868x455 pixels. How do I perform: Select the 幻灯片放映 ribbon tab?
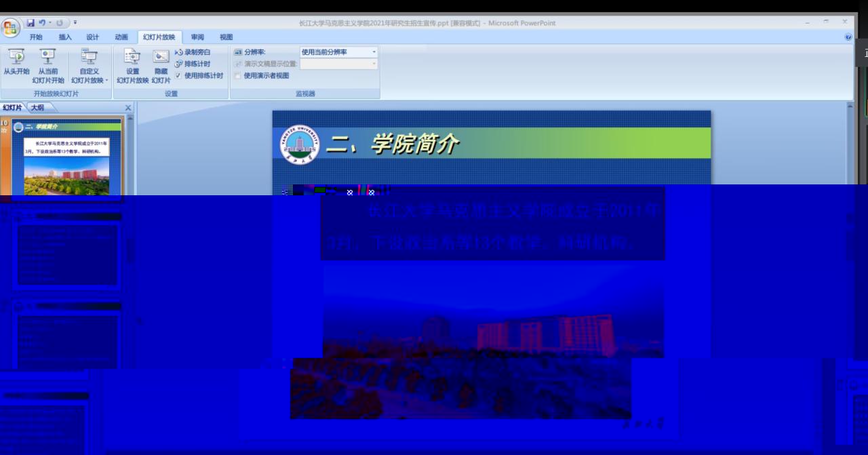click(159, 37)
